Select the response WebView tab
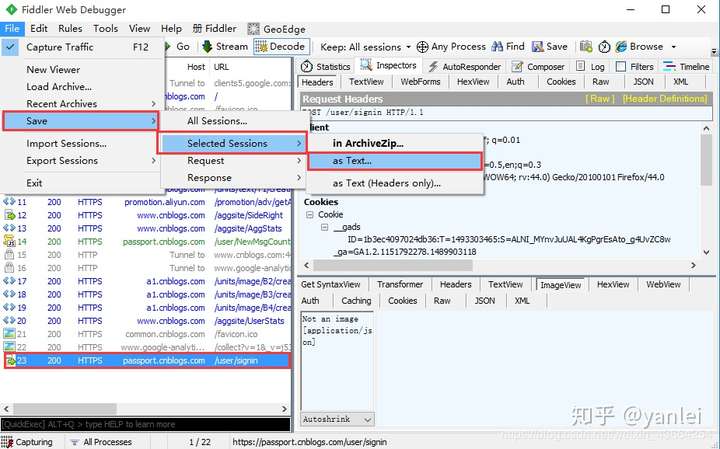The height and width of the screenshot is (449, 720). point(663,285)
